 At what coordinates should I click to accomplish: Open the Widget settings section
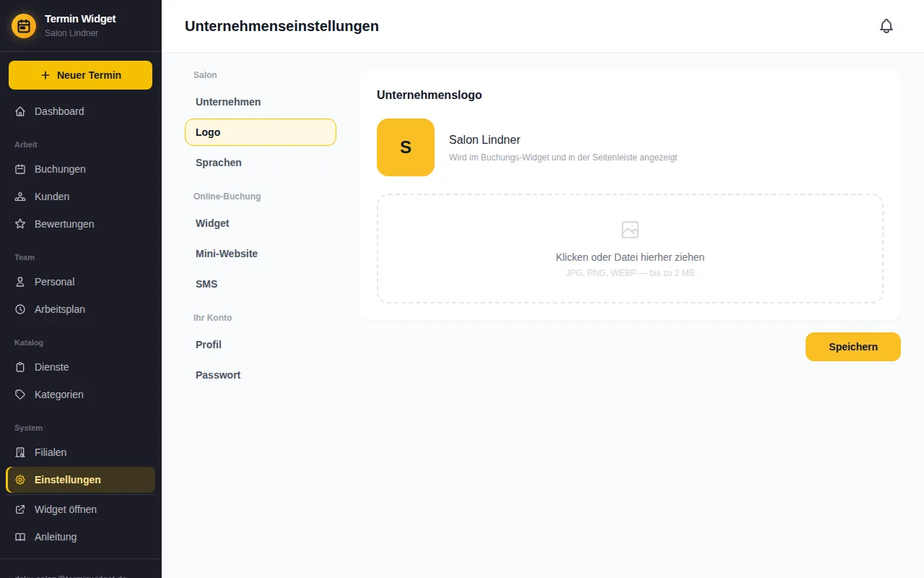pos(261,223)
